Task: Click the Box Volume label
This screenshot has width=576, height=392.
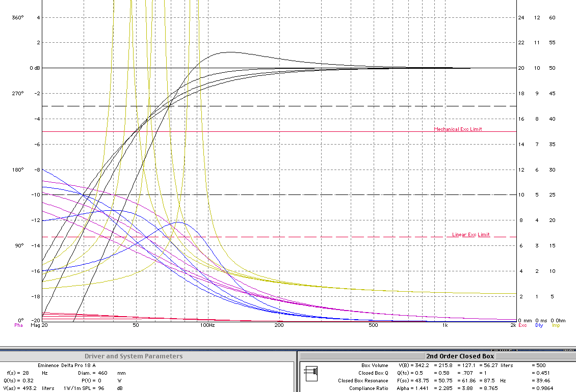Action: (375, 365)
